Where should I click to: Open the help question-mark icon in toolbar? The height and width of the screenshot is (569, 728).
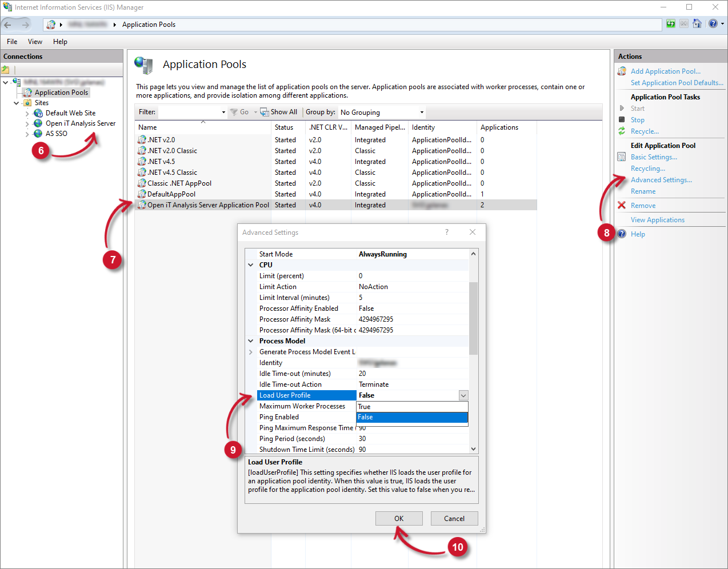713,23
